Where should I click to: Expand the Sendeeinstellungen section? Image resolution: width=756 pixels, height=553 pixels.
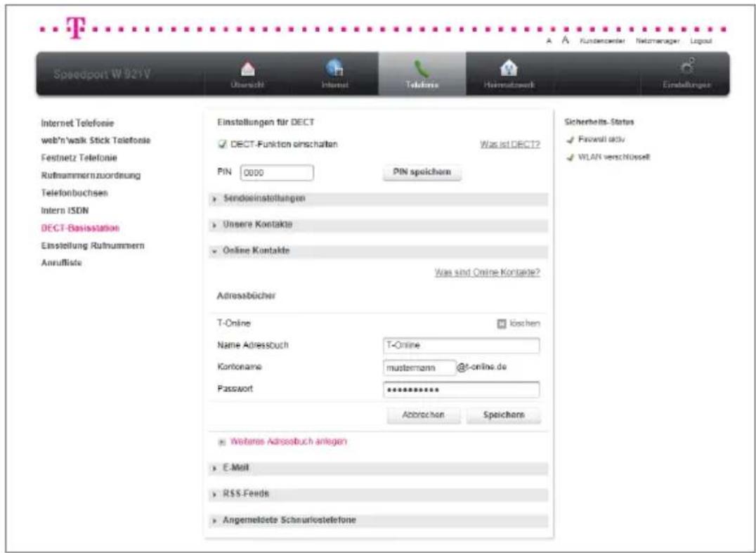pos(379,199)
